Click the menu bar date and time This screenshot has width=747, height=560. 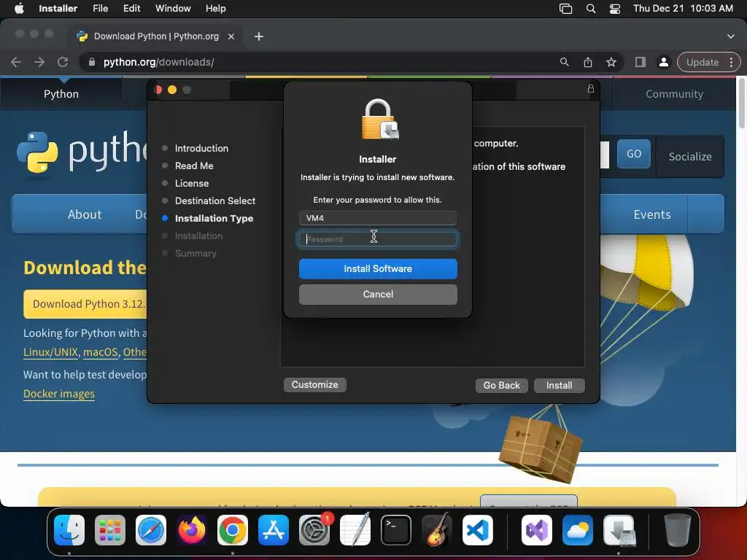coord(683,9)
